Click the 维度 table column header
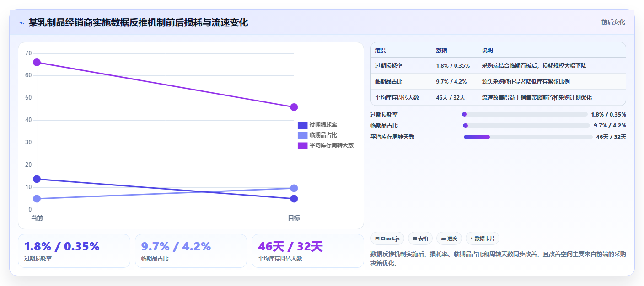 (x=381, y=50)
